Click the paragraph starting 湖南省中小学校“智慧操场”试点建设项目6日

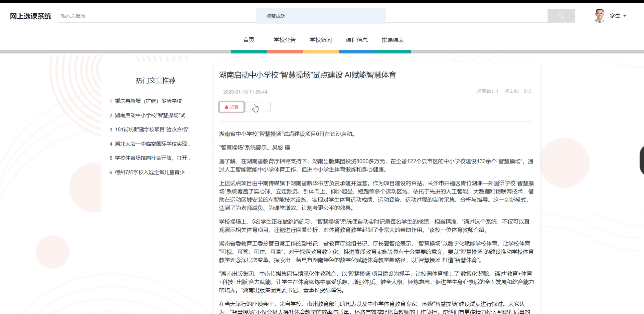288,134
